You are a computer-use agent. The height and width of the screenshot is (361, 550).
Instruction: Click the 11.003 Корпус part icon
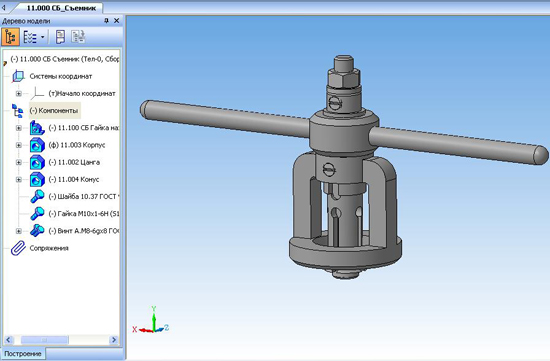pos(37,145)
